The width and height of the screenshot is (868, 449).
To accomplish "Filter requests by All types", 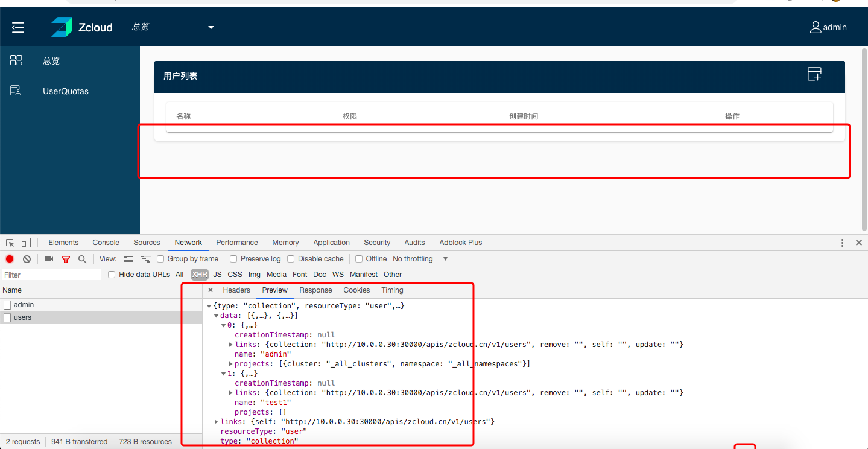I will [179, 275].
